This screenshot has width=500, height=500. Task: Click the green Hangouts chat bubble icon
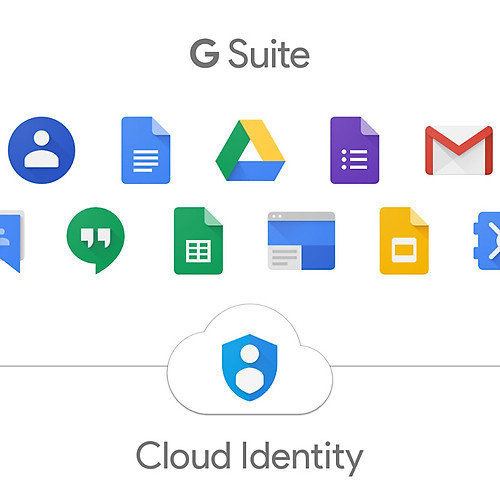tap(96, 240)
